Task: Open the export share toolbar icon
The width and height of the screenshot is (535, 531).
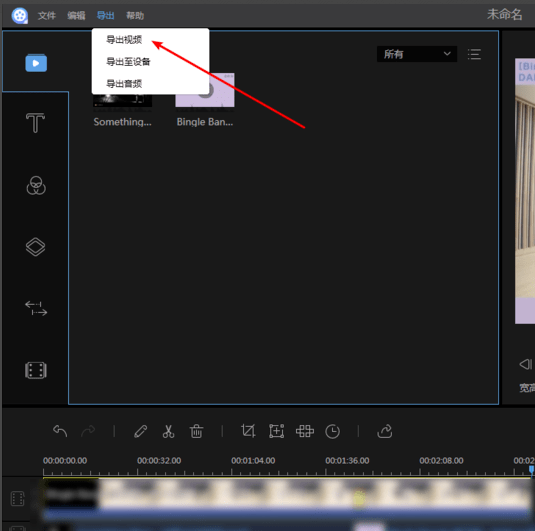Action: (x=385, y=431)
